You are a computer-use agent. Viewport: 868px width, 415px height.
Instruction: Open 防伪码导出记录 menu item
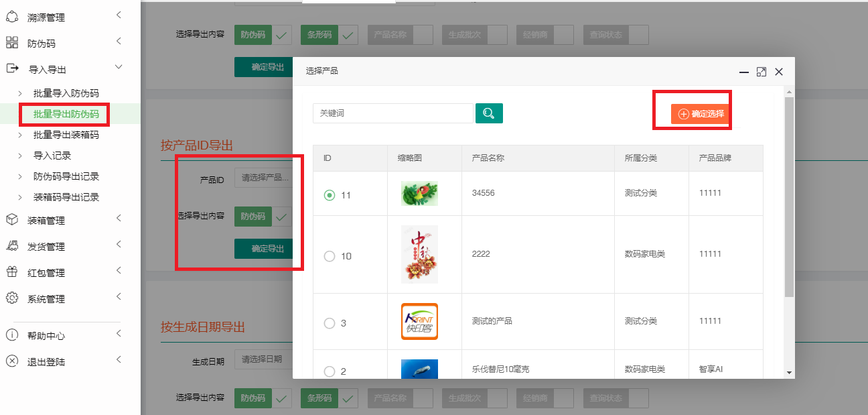tap(66, 176)
